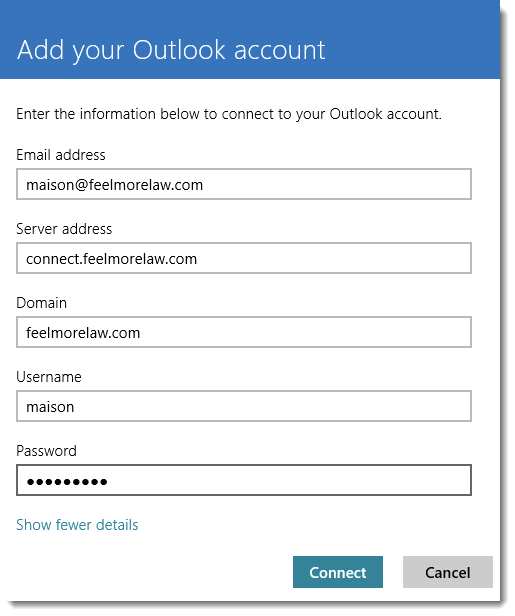The image size is (515, 616).
Task: Click the masked password dots
Action: click(x=67, y=482)
